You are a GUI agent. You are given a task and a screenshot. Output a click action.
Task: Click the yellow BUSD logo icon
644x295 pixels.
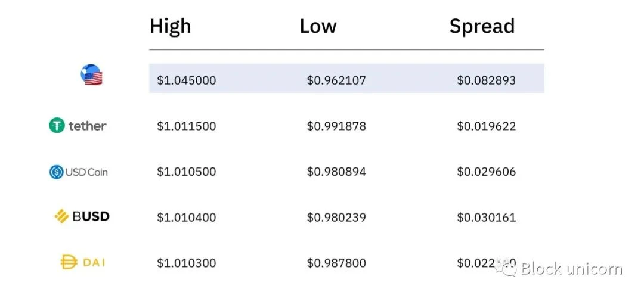[61, 216]
